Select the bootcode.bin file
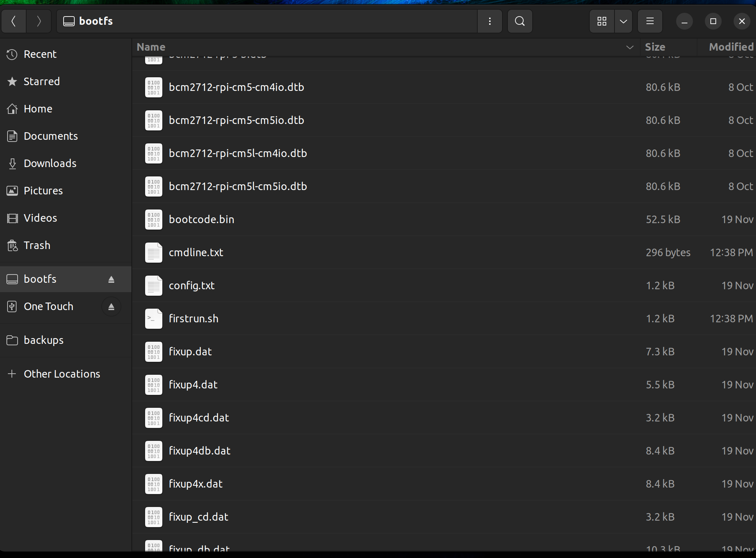This screenshot has width=756, height=558. (x=201, y=220)
